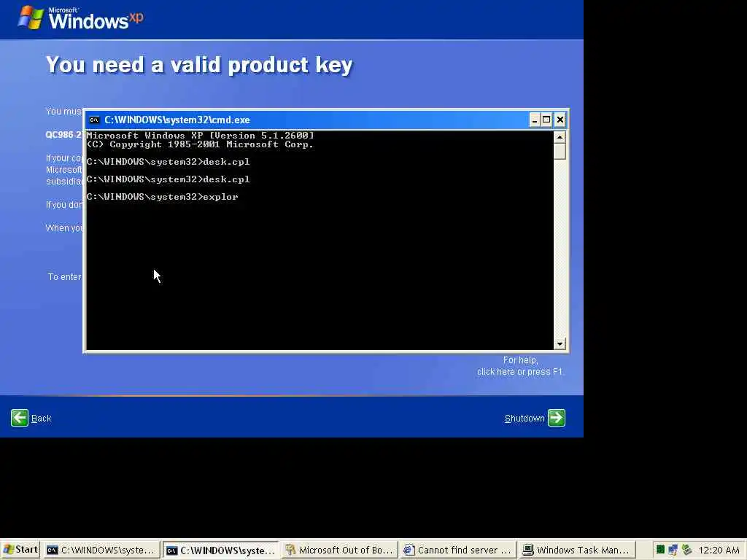The width and height of the screenshot is (747, 560).
Task: Click the Task Manager icon in taskbar
Action: (527, 550)
